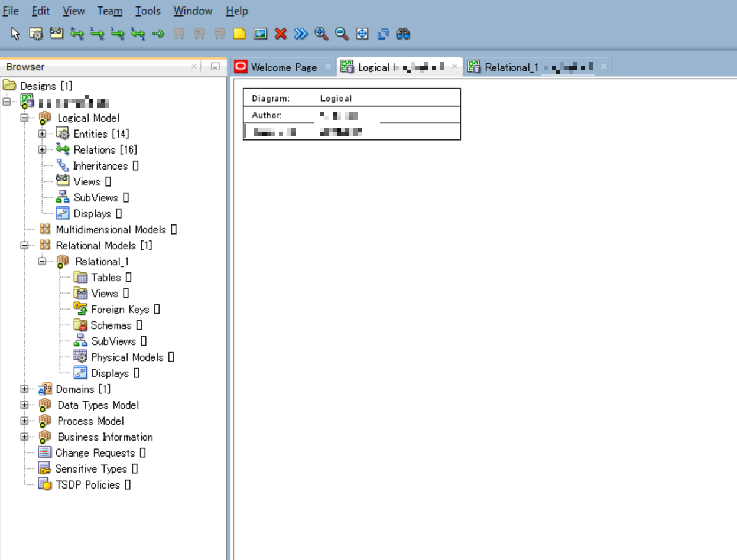This screenshot has width=737, height=560.
Task: Expand the Business Information node
Action: click(x=24, y=437)
